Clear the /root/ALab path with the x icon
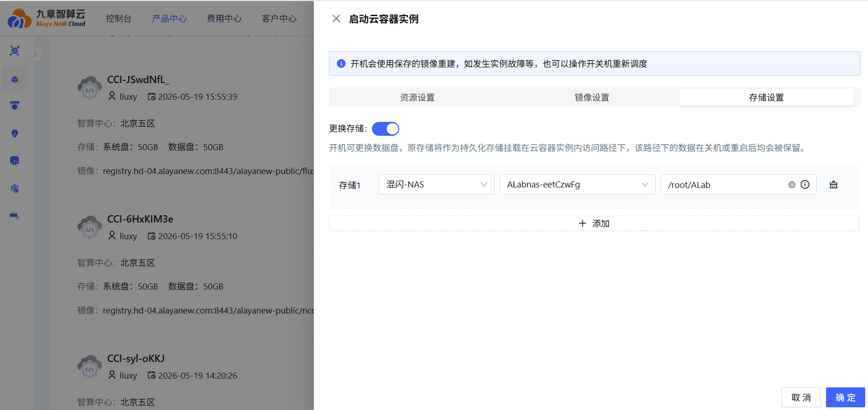 click(x=792, y=185)
